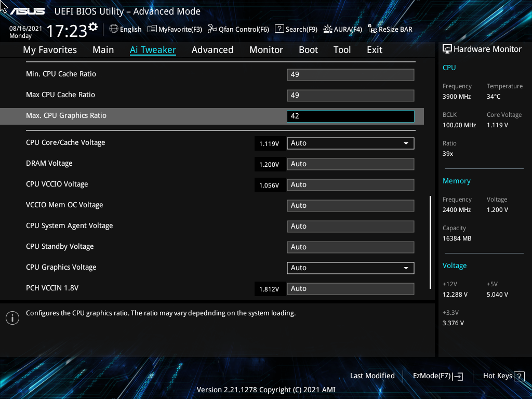Click the 1.812V PCH voltage readout

coord(269,289)
